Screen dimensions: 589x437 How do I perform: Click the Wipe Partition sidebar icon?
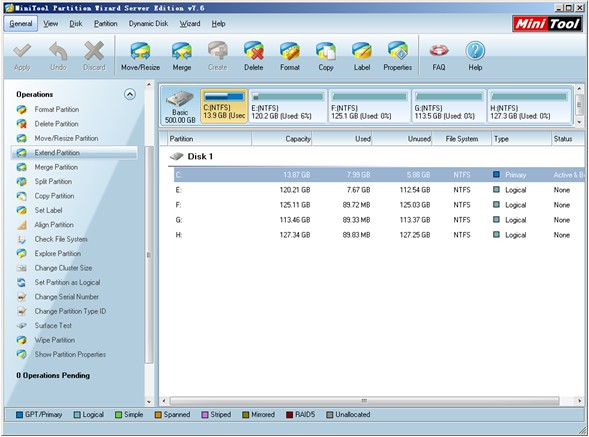coord(22,340)
